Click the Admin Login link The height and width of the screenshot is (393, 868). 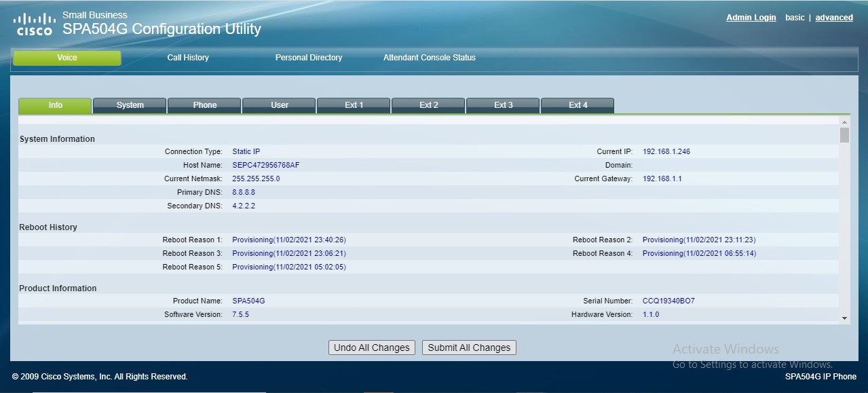751,18
